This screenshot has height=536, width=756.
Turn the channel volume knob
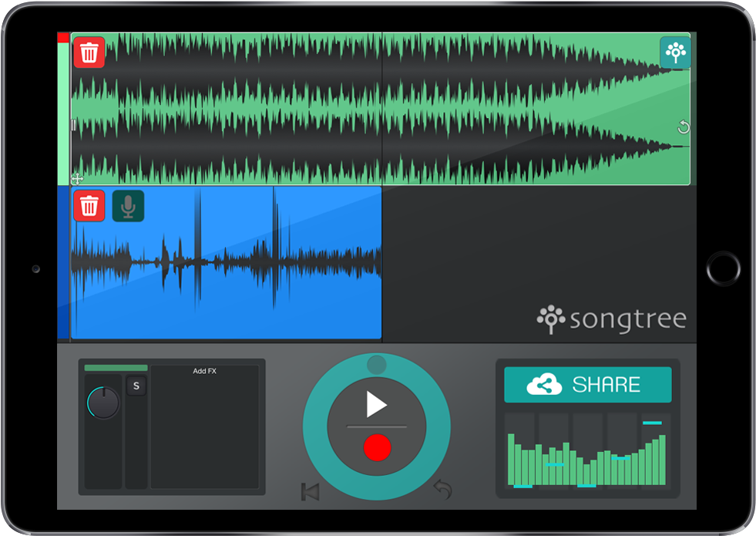tap(104, 403)
